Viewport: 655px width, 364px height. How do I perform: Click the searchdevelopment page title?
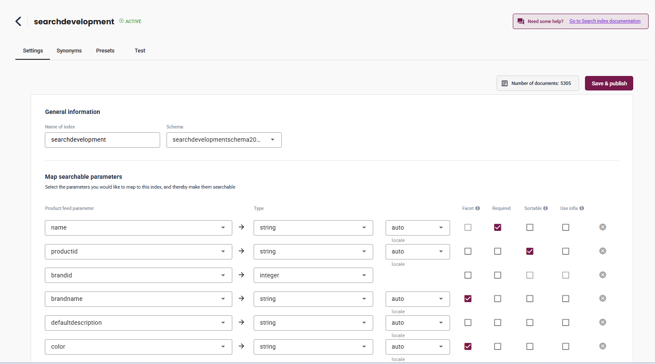(x=74, y=21)
